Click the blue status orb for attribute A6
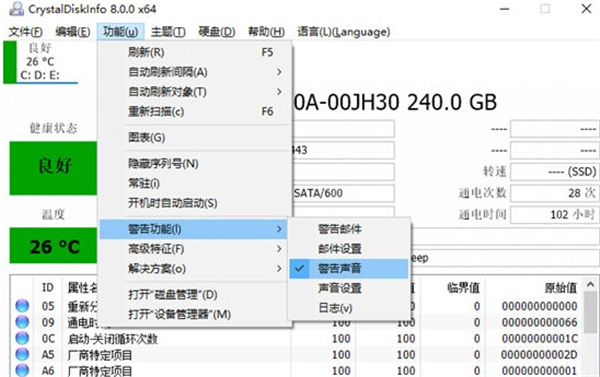The height and width of the screenshot is (377, 600). click(22, 370)
